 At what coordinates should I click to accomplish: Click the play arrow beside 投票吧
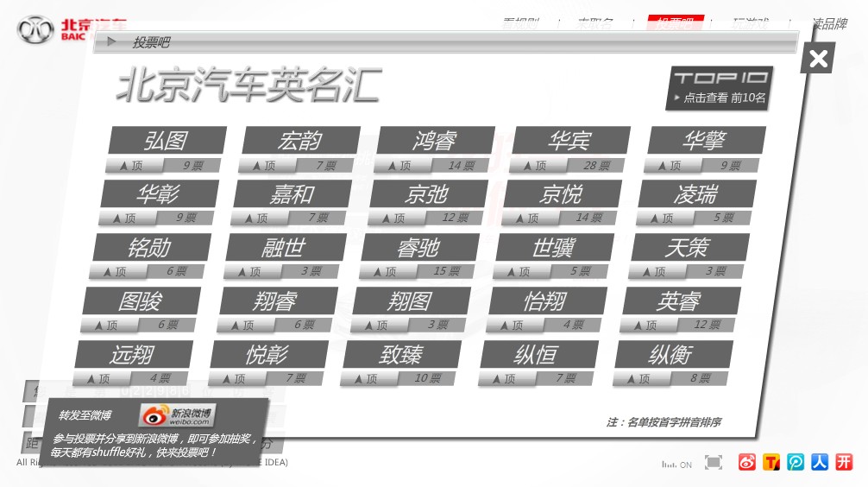[111, 41]
